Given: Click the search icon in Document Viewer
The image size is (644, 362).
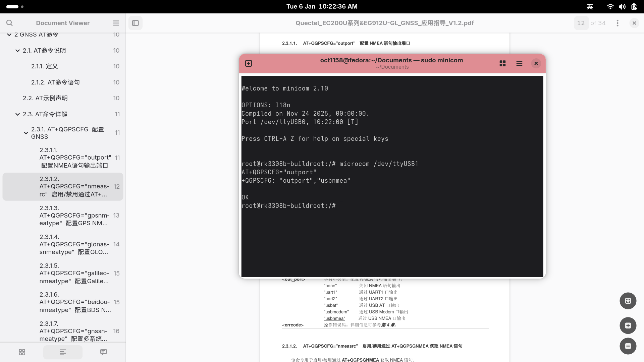Looking at the screenshot, I should [x=9, y=23].
